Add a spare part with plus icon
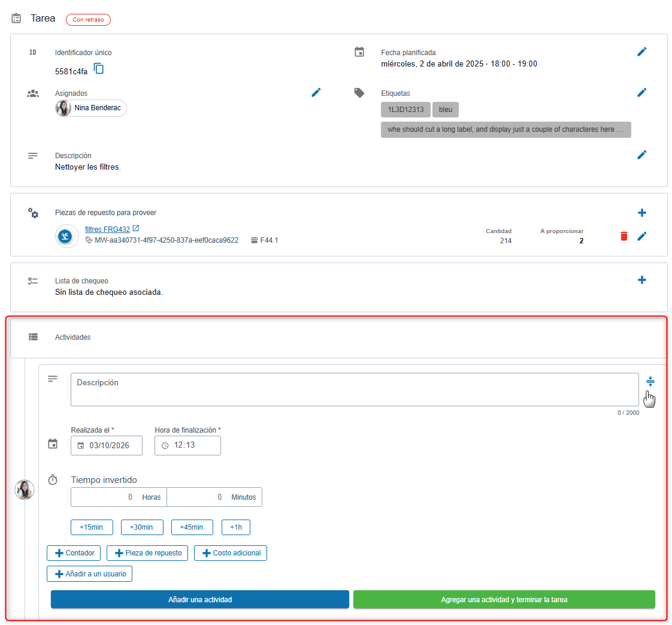This screenshot has height=625, width=672. click(x=641, y=213)
